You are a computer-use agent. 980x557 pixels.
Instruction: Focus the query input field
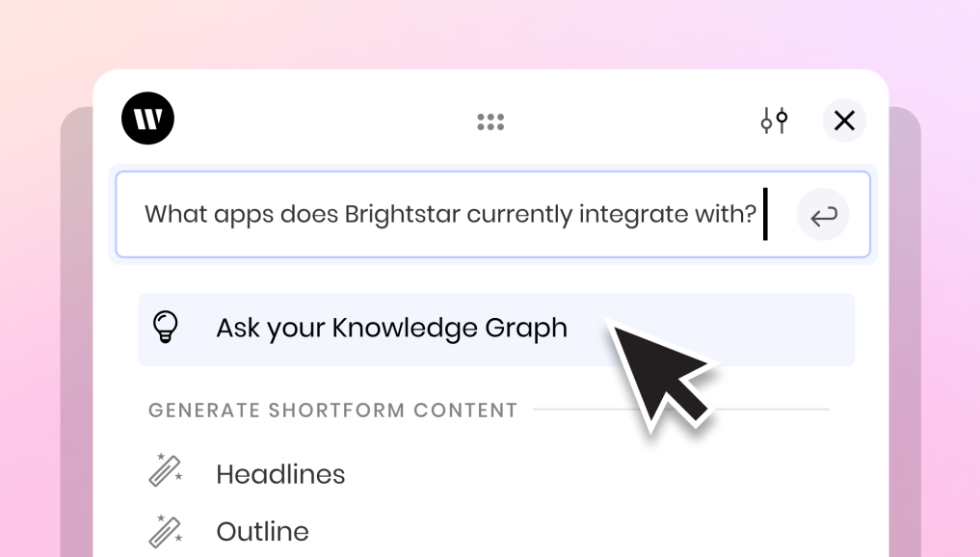pyautogui.click(x=493, y=215)
